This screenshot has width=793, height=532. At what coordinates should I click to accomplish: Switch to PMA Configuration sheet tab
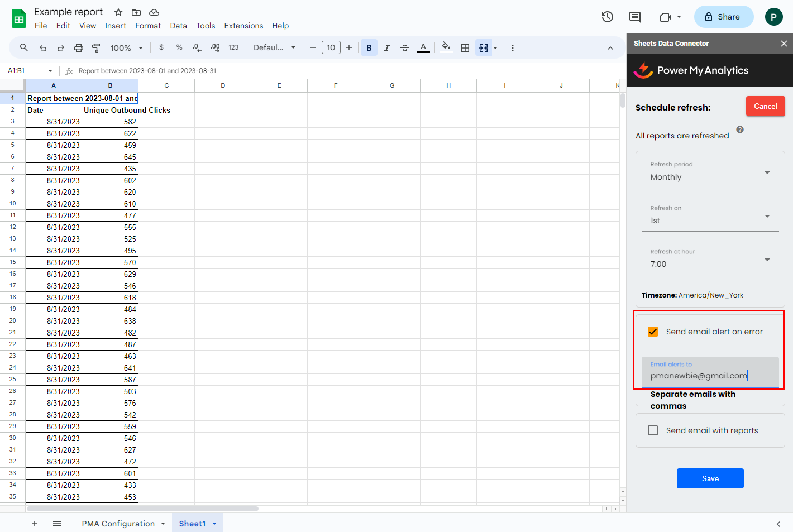click(118, 524)
